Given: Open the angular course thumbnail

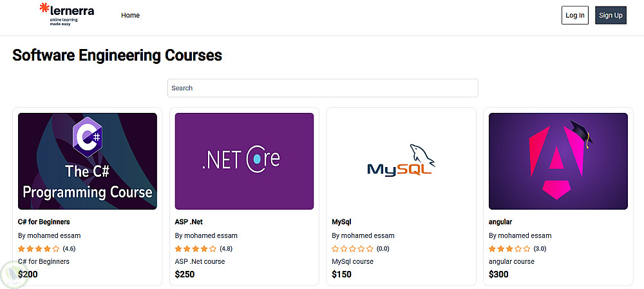Looking at the screenshot, I should tap(558, 161).
